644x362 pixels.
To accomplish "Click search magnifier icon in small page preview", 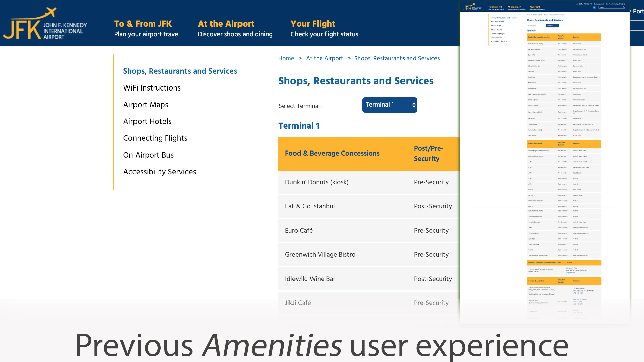I will click(x=624, y=7).
